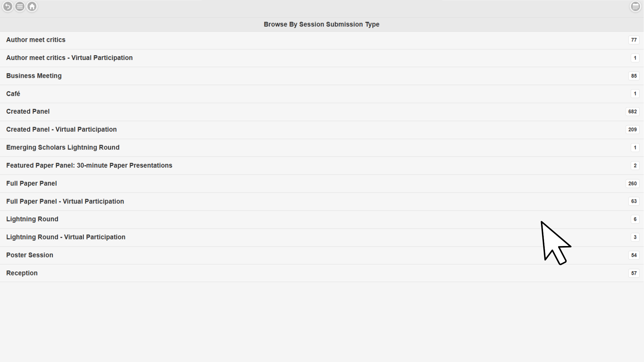This screenshot has width=644, height=362.
Task: Open Author meet critics sessions
Action: pyautogui.click(x=36, y=40)
